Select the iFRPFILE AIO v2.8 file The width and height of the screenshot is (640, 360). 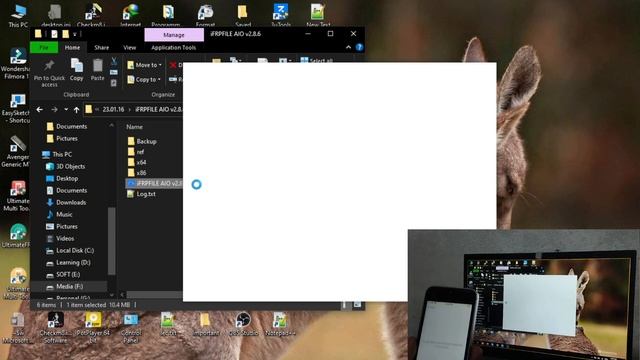pyautogui.click(x=154, y=183)
